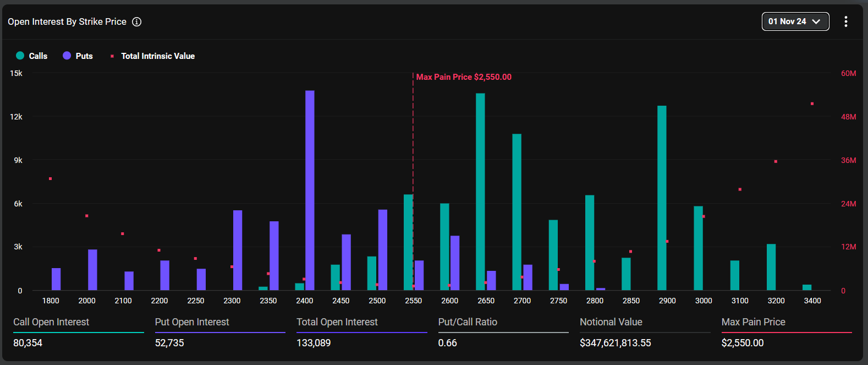Click the Total Open Interest value 133,089
Image resolution: width=868 pixels, height=365 pixels.
(314, 343)
